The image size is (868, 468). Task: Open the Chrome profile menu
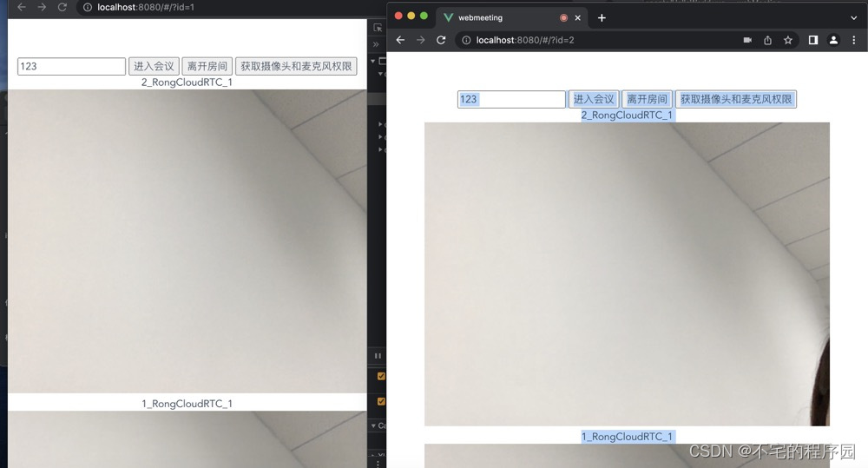833,40
